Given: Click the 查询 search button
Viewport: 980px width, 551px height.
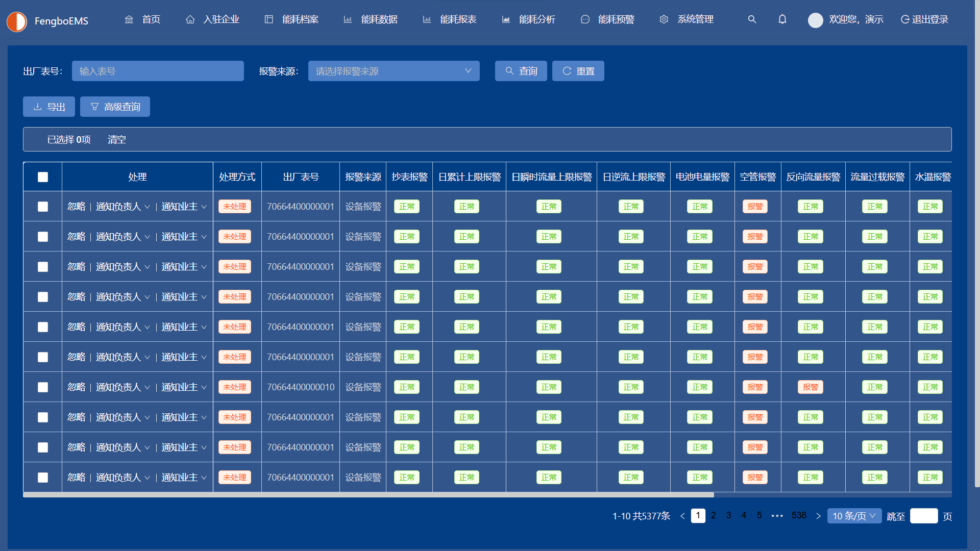Looking at the screenshot, I should tap(521, 71).
